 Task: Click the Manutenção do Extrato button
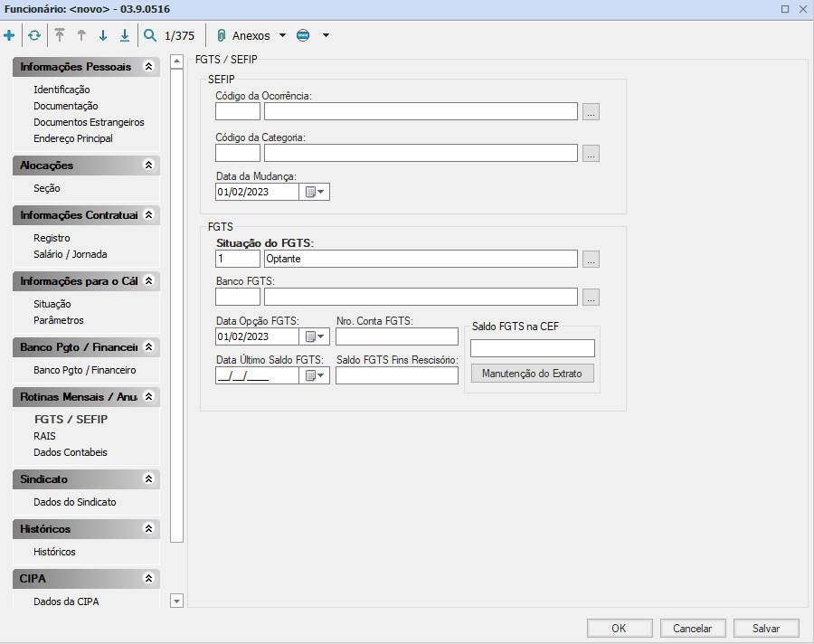532,374
